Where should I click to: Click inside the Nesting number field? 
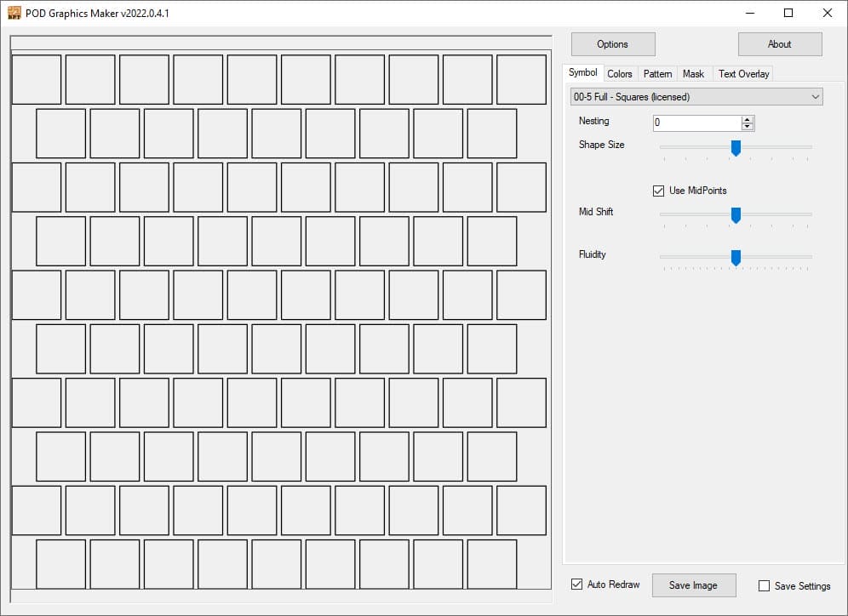696,123
